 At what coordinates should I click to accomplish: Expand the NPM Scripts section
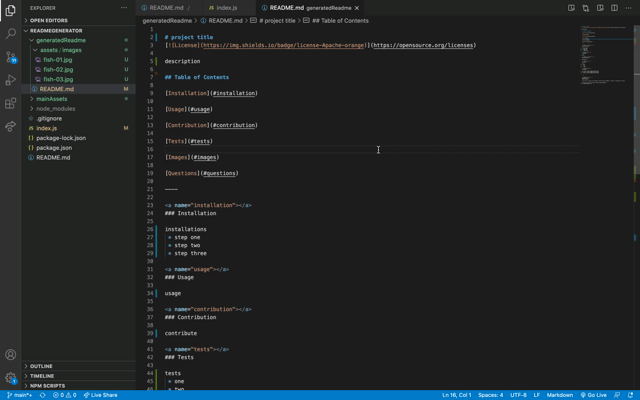(47, 385)
